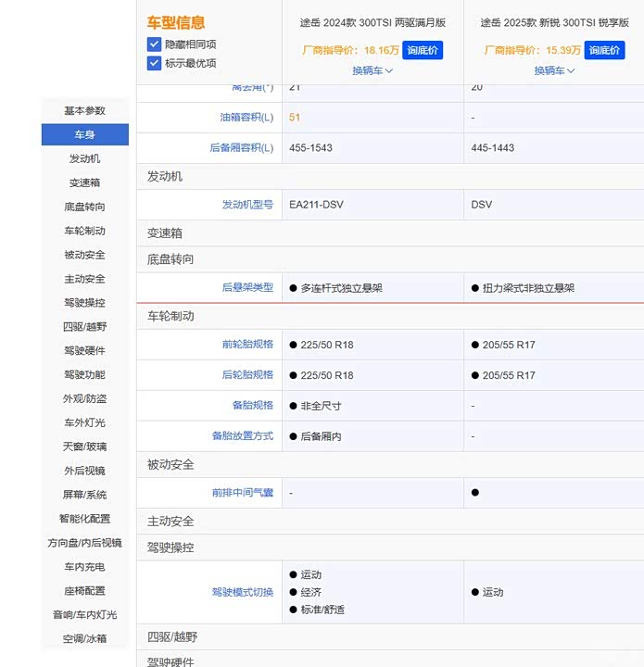Viewport: 644px width, 667px height.
Task: Toggle the 隐藏相同项 checkbox
Action: (154, 44)
